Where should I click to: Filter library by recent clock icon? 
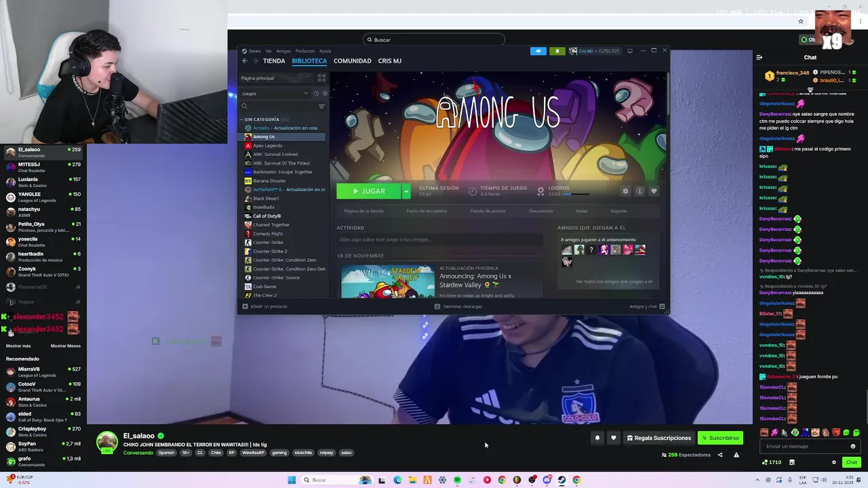pos(316,94)
